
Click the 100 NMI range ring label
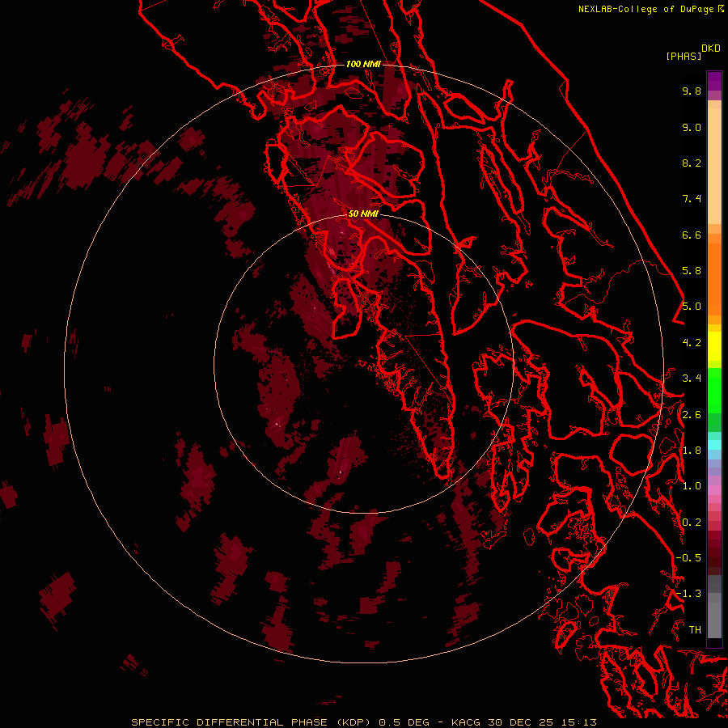click(363, 64)
